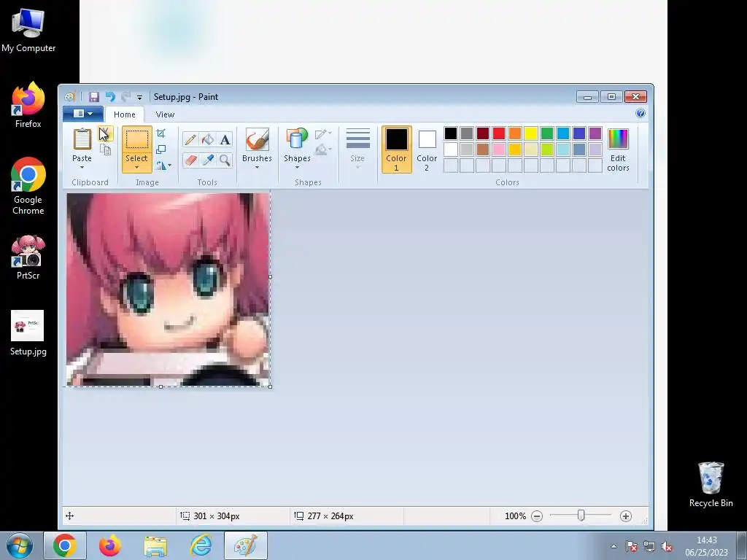Screen dimensions: 747x560
Task: Pick the orange color swatch
Action: coord(515,133)
